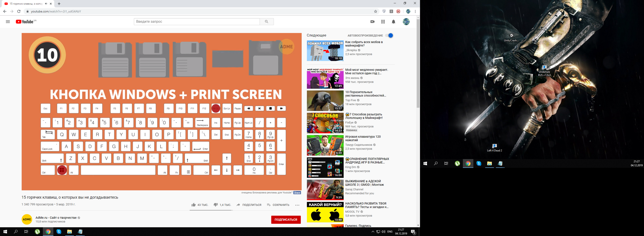Switch to Chrome on the second monitor's taskbar
Screen dimensions: 644x236
tap(468, 164)
